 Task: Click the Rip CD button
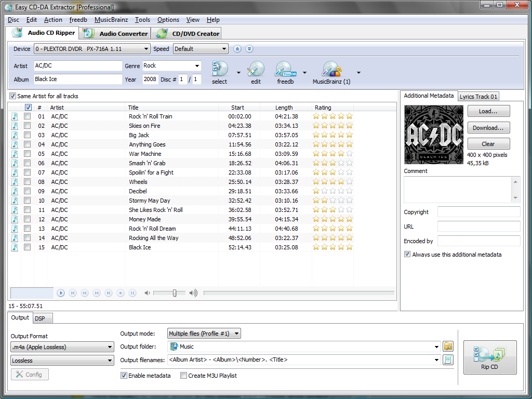tap(489, 357)
